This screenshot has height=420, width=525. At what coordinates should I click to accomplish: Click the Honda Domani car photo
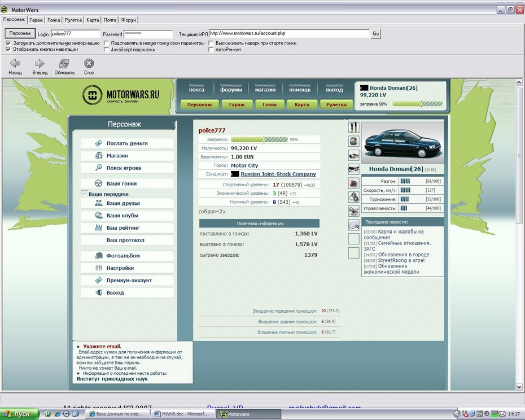403,143
